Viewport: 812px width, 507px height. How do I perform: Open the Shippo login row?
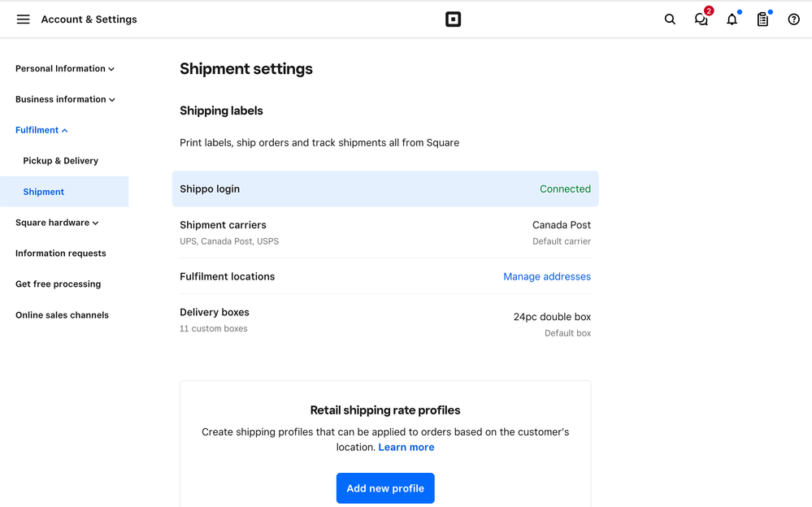(x=385, y=189)
